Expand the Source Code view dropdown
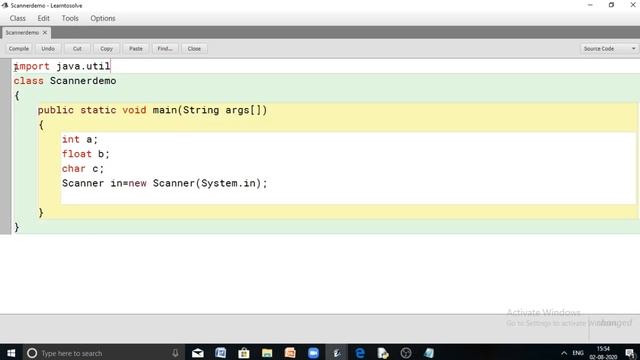 tap(609, 49)
